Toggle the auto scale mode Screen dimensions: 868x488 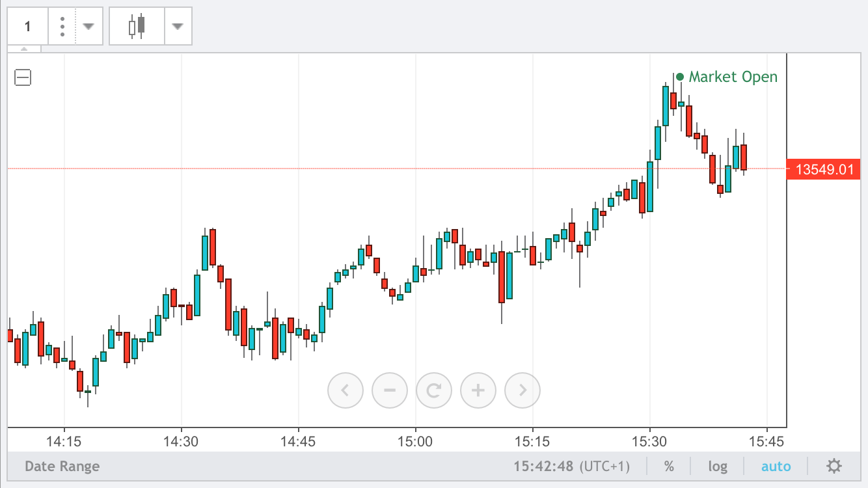point(776,466)
